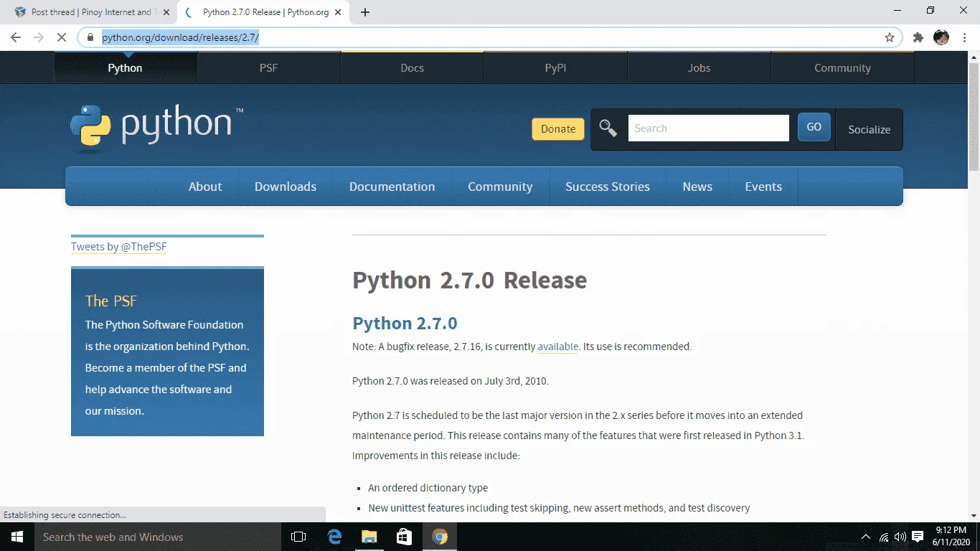Select the Python 2.7.0 Release browser tab
The width and height of the screenshot is (980, 551).
click(263, 12)
